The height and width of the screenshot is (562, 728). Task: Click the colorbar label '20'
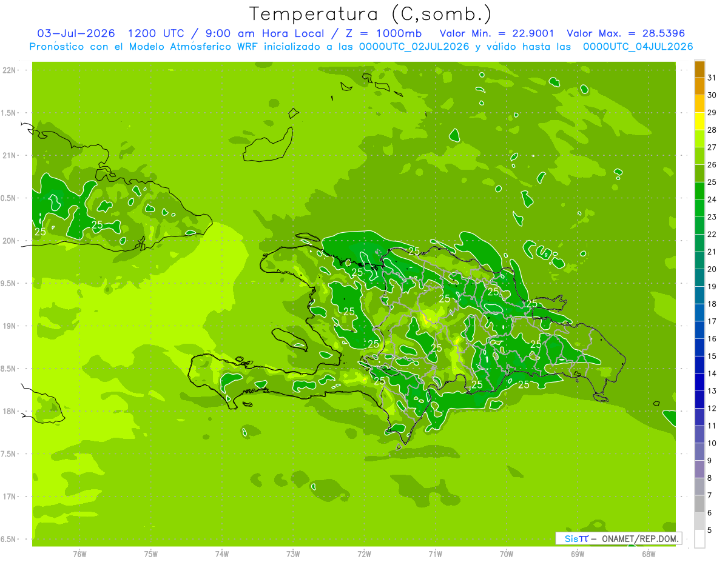712,269
